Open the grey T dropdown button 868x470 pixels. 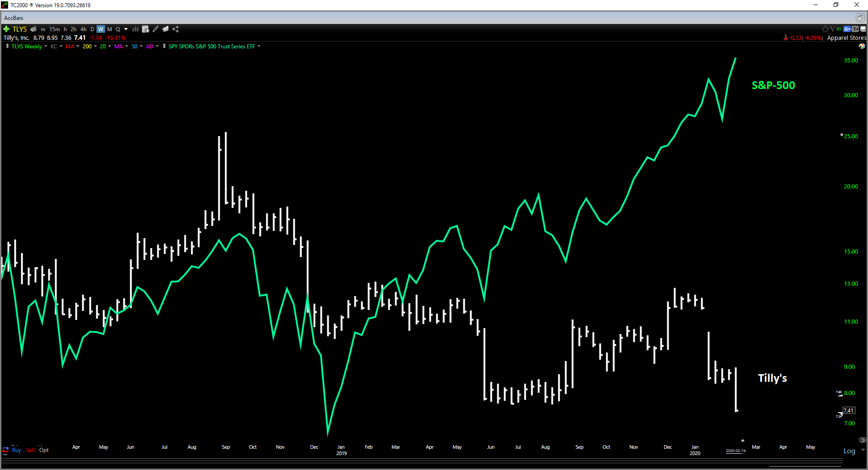click(855, 29)
